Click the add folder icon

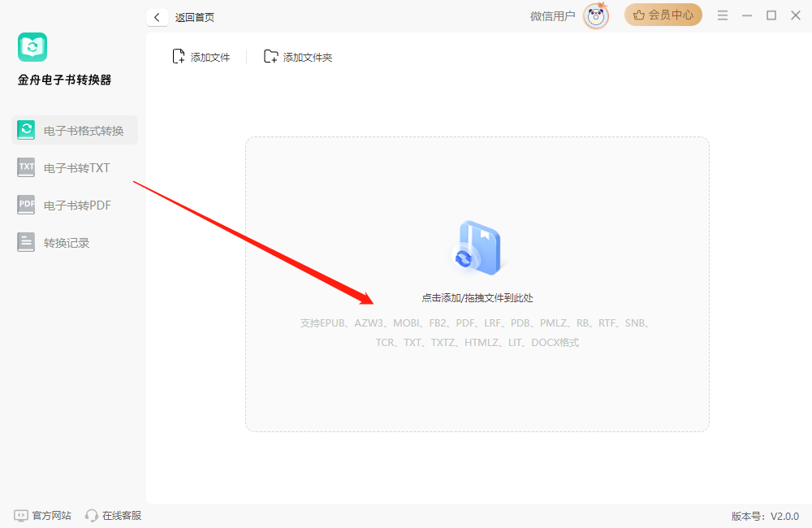click(x=271, y=57)
